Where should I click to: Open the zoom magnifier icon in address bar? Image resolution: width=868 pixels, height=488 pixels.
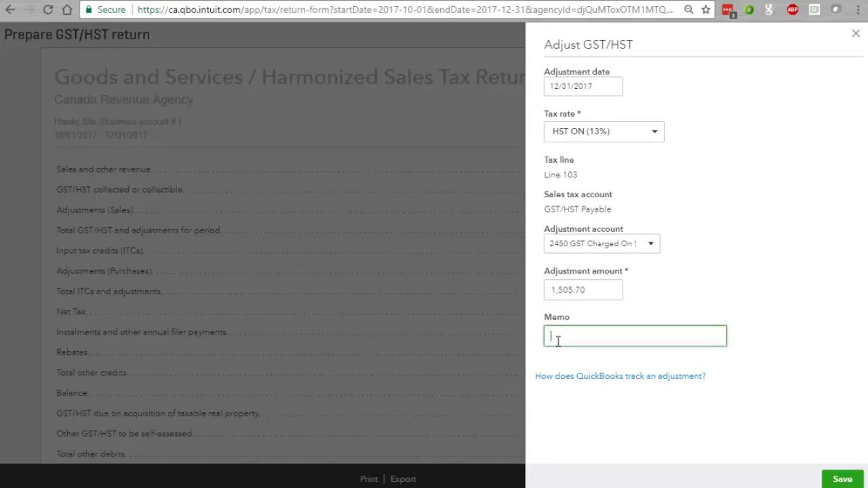pos(688,9)
